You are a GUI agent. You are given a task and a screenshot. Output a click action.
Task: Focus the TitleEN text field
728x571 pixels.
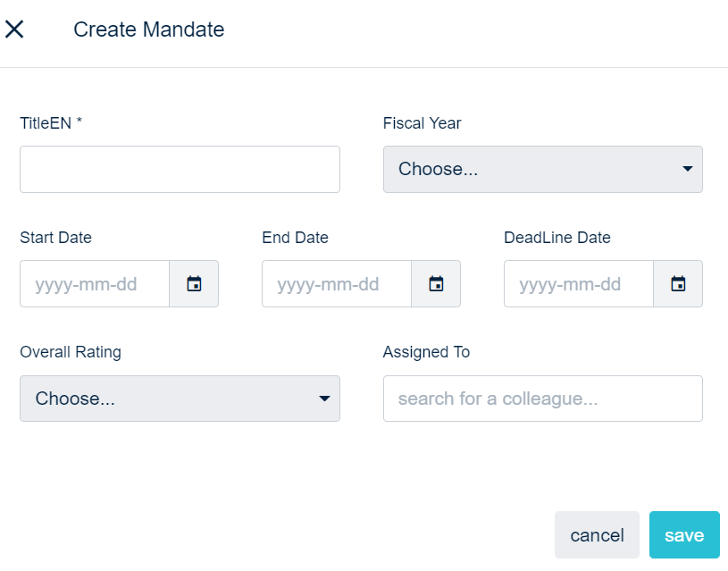click(x=180, y=170)
